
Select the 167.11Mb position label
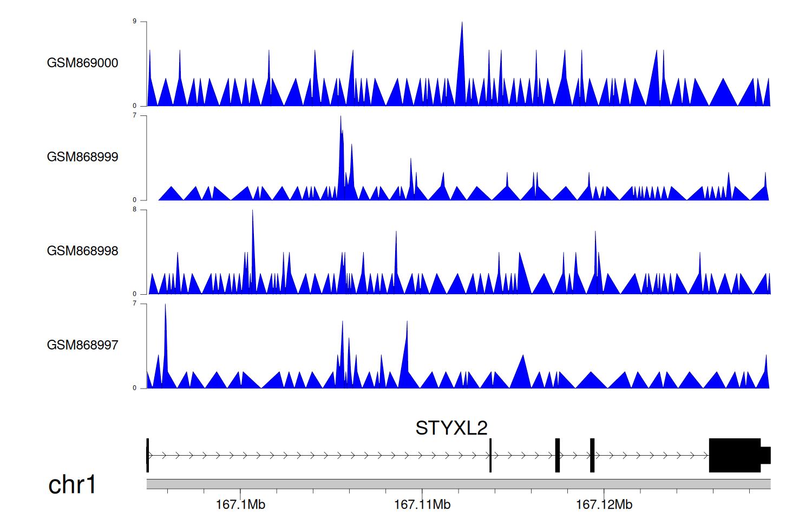(422, 505)
